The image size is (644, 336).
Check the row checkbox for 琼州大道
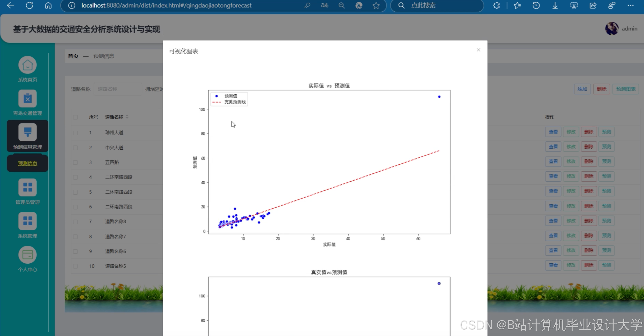(75, 133)
